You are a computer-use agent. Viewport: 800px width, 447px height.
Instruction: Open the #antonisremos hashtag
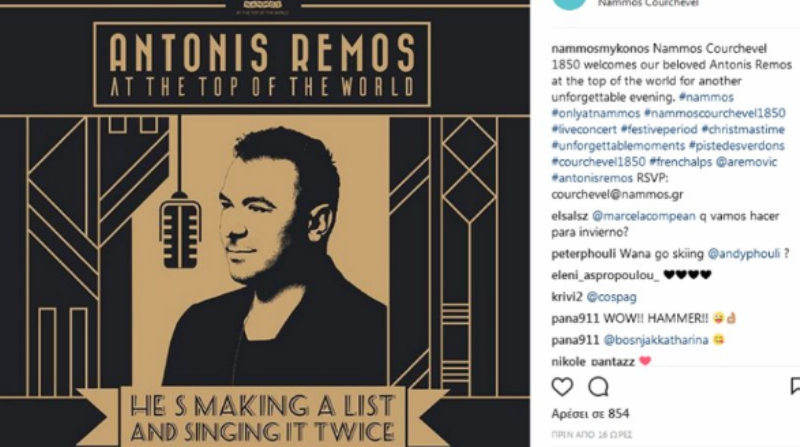tap(592, 178)
